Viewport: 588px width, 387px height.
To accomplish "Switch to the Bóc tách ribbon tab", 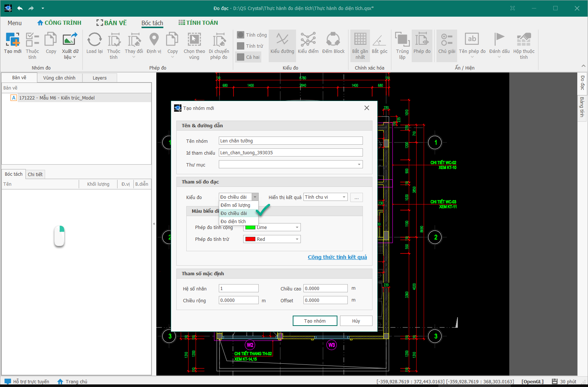I will (x=152, y=23).
